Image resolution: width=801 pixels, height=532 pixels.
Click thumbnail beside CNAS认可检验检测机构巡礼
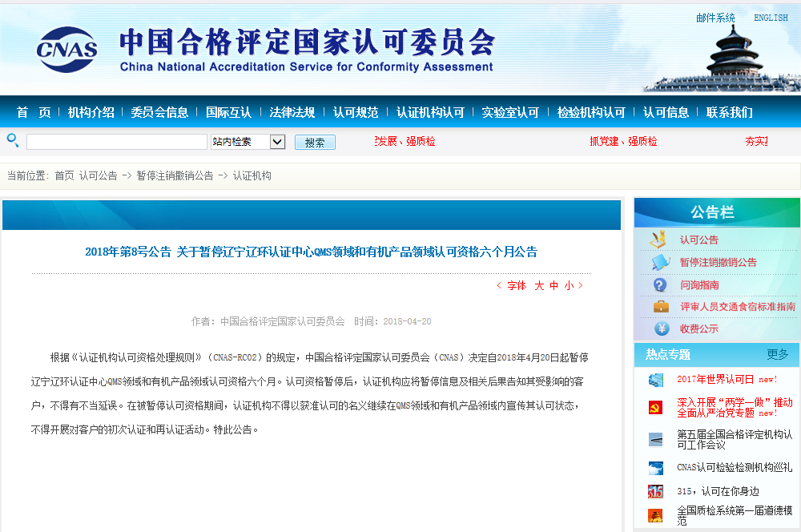tap(655, 468)
